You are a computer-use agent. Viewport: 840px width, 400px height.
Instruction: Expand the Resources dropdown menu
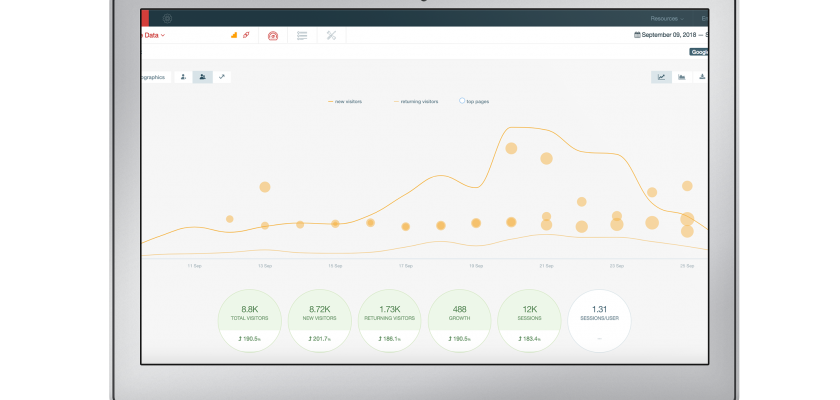point(666,18)
